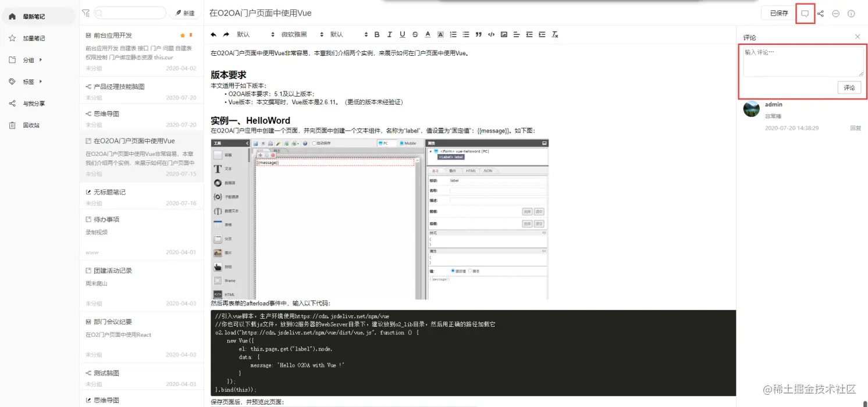Submit comment with the 评论 button

849,88
